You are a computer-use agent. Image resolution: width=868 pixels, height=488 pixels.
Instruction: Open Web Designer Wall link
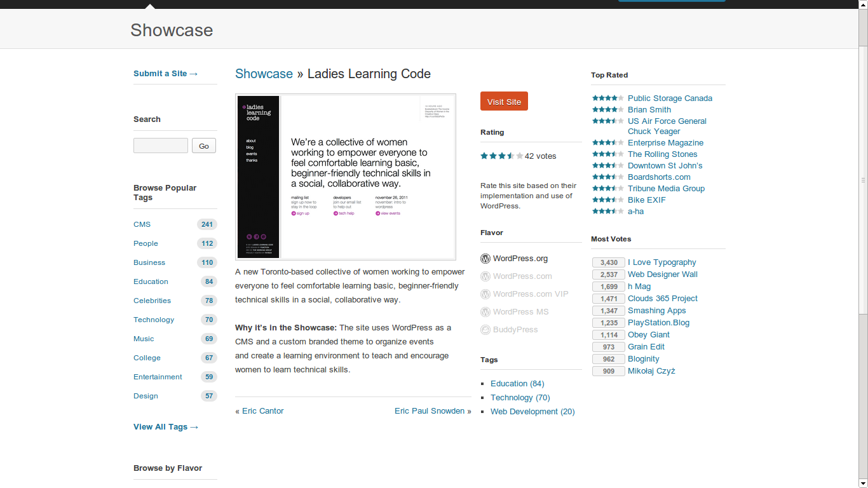[663, 274]
